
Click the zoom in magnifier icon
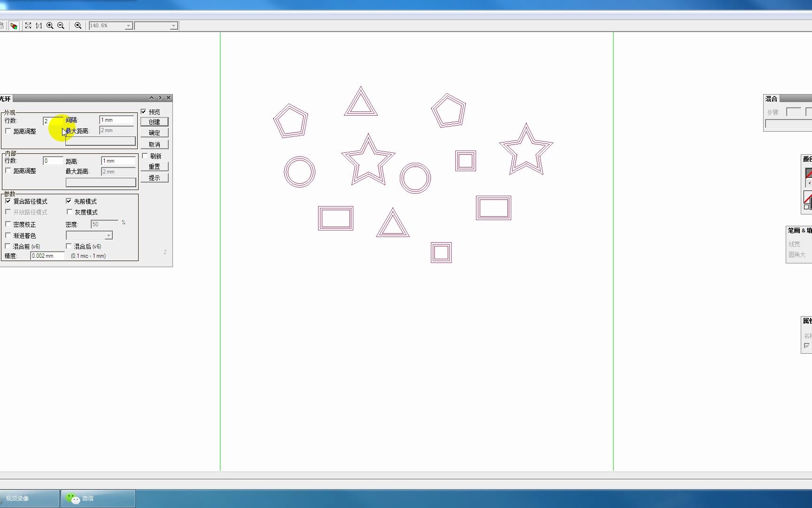pos(50,25)
